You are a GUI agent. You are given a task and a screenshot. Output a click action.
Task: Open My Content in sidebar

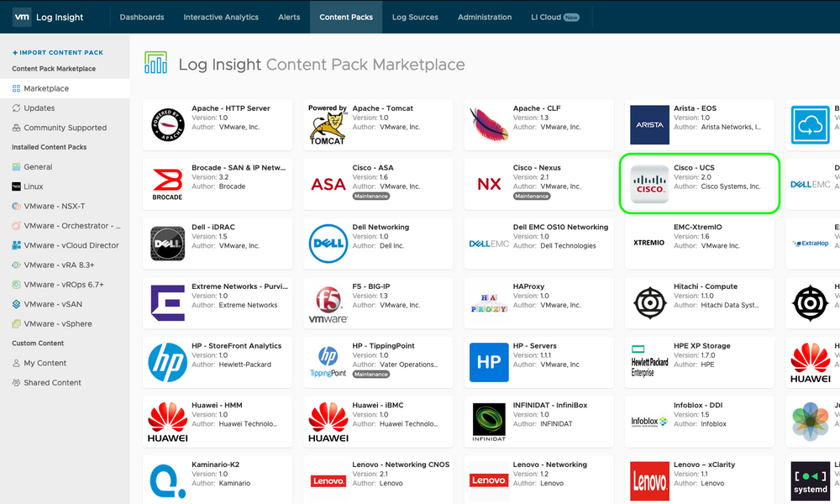[x=45, y=363]
